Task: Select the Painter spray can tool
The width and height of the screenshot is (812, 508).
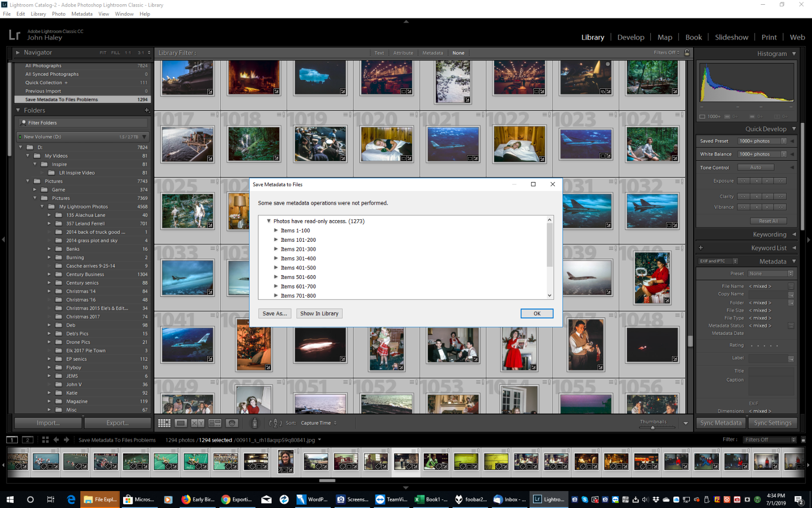Action: click(x=254, y=423)
